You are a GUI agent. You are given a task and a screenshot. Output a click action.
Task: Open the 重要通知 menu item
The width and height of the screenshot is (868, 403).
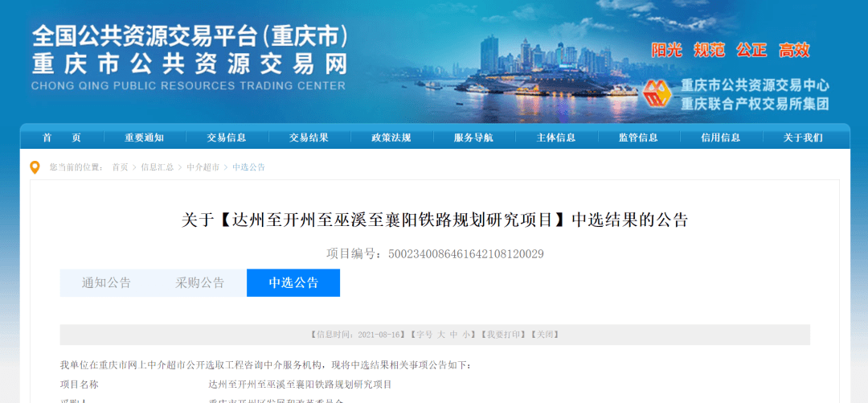[144, 138]
